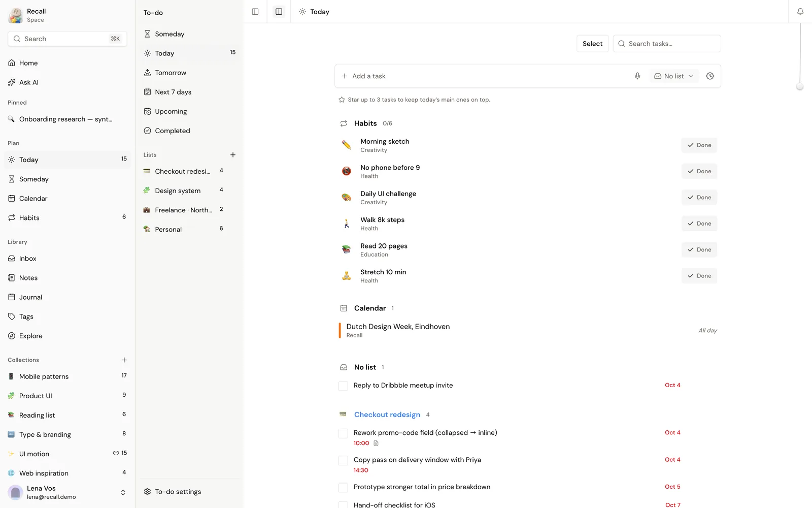Image resolution: width=812 pixels, height=508 pixels.
Task: Set due time with clock icon
Action: coord(710,76)
